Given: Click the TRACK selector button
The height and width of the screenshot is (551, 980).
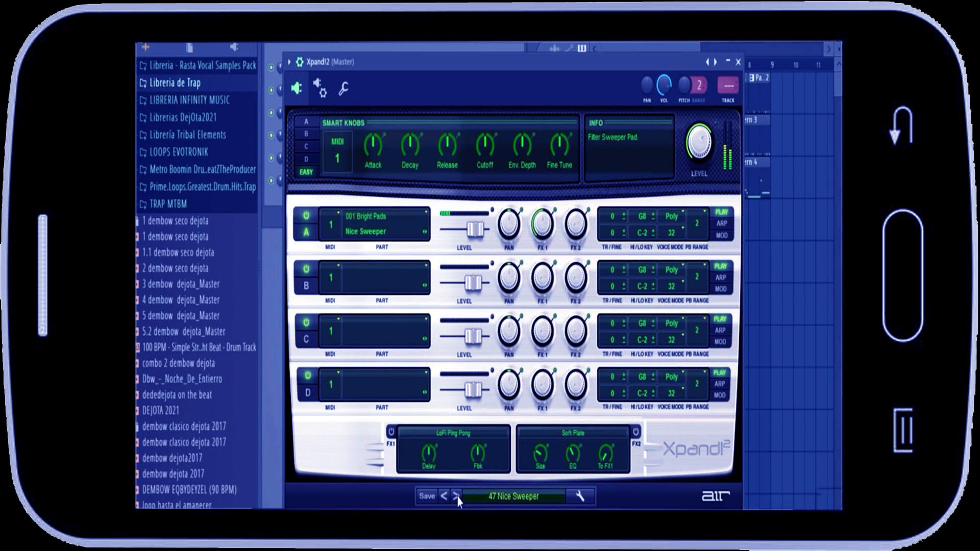Looking at the screenshot, I should [728, 85].
